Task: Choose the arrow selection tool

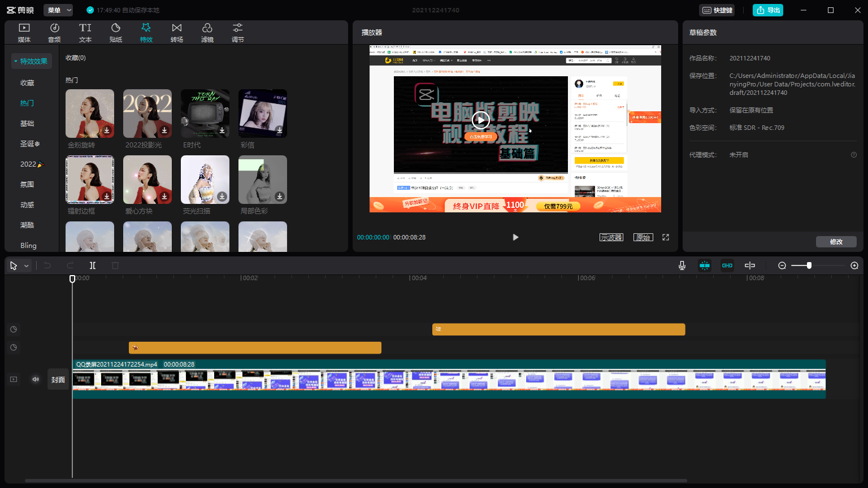Action: pyautogui.click(x=14, y=265)
